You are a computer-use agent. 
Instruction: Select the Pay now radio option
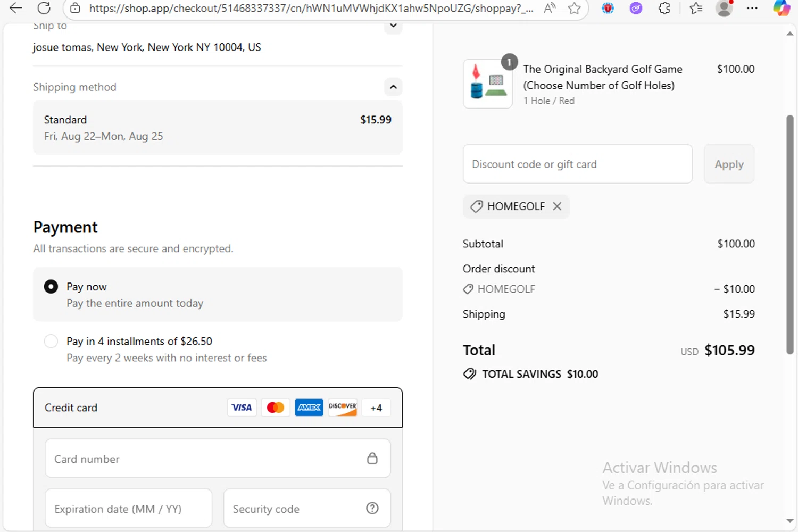[x=51, y=287]
